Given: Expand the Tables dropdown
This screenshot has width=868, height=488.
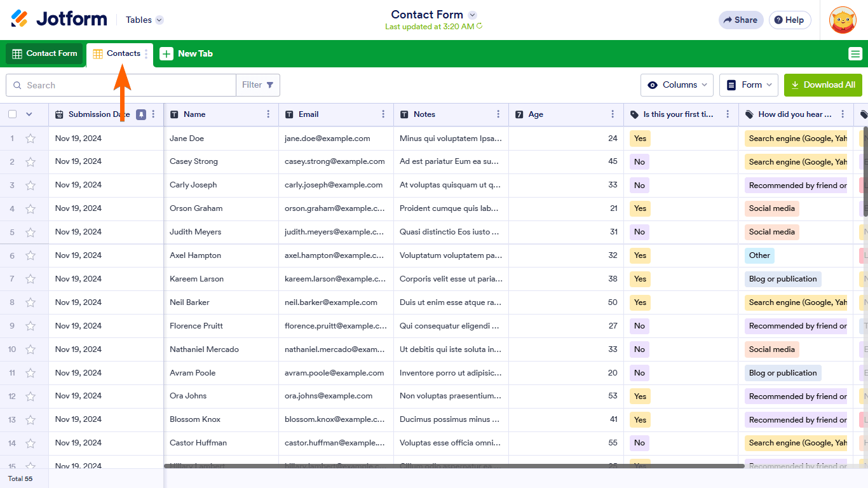Looking at the screenshot, I should pyautogui.click(x=159, y=20).
